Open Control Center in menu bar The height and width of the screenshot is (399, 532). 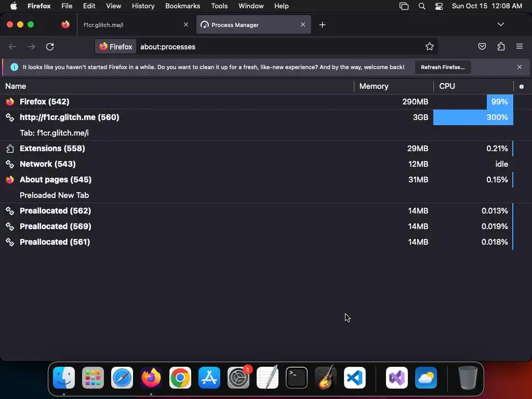click(439, 6)
